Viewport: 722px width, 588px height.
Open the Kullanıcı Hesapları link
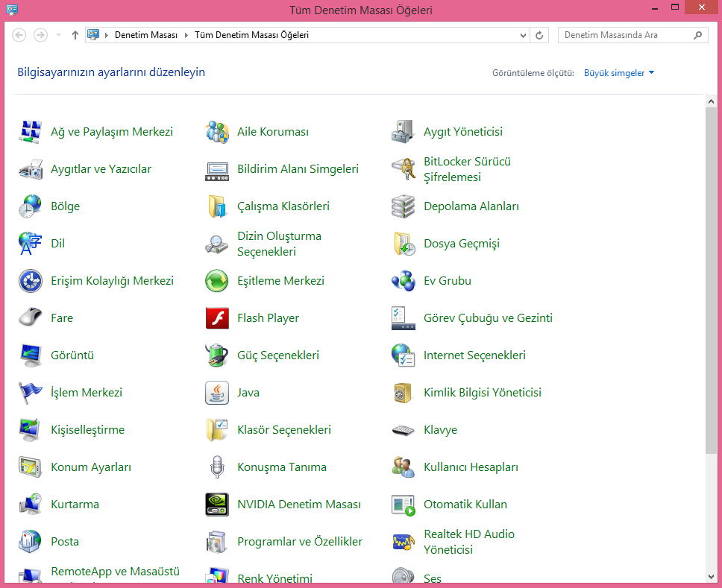coord(471,467)
